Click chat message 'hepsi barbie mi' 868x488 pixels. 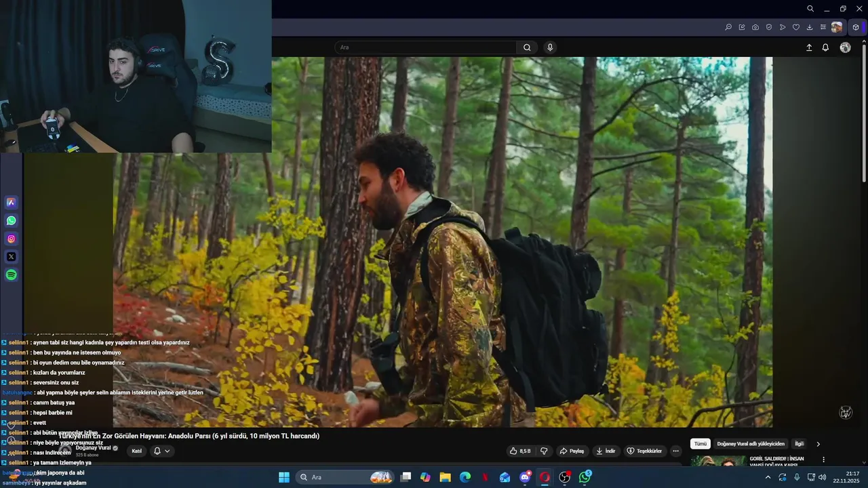click(x=52, y=413)
